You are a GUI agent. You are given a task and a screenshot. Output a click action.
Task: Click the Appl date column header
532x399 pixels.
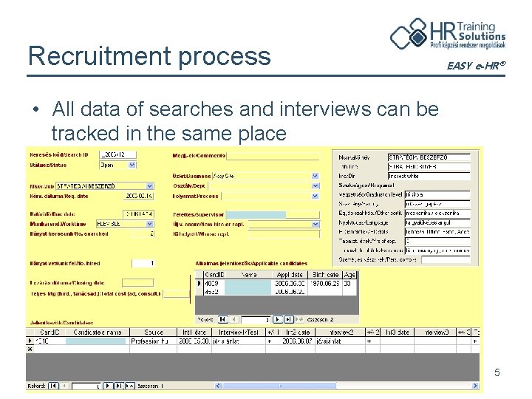tap(290, 275)
